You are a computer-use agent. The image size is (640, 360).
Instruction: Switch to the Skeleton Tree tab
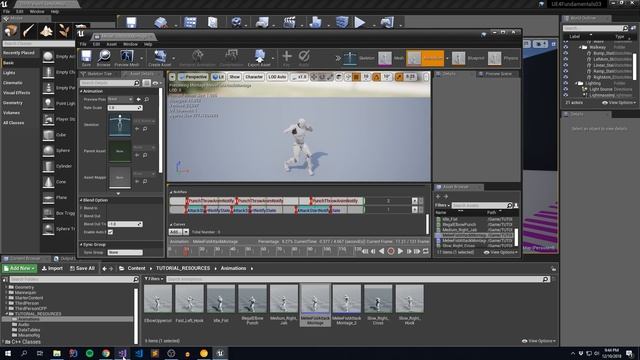tap(97, 73)
